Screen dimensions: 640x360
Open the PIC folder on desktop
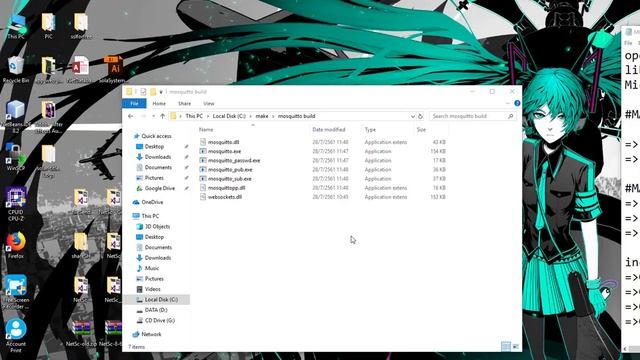[48, 26]
